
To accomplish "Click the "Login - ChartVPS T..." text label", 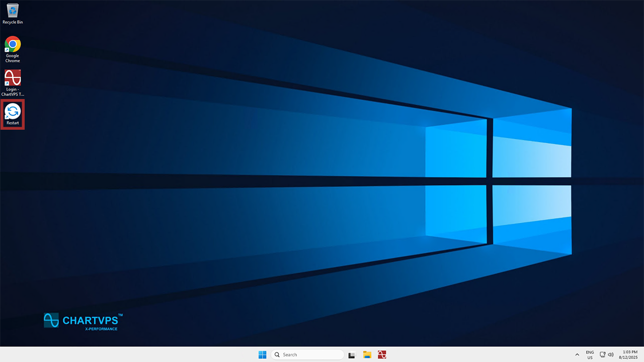I will click(x=13, y=92).
